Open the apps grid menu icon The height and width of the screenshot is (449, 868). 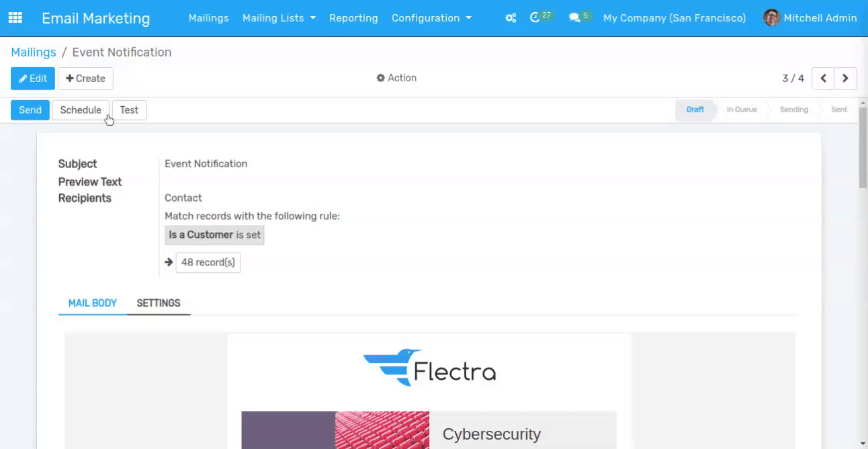click(x=15, y=18)
